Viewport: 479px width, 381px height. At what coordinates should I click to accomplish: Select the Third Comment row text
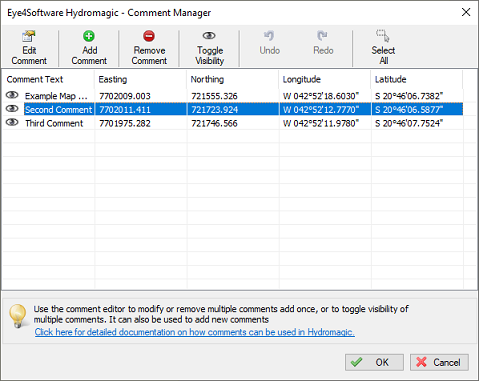point(54,123)
